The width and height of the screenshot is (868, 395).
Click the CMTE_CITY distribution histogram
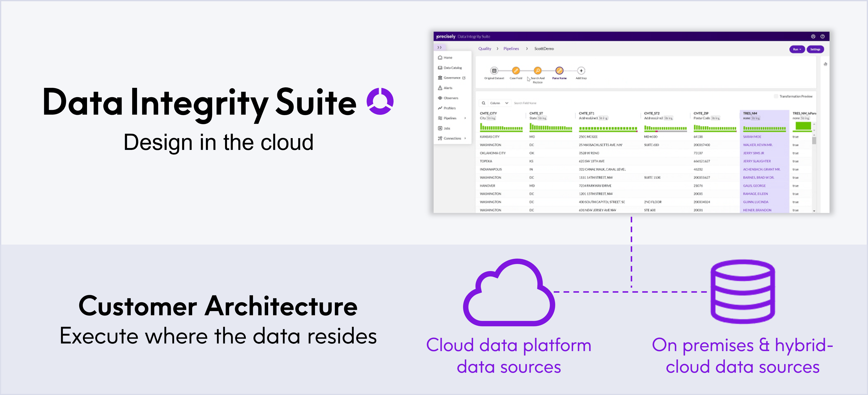point(501,127)
